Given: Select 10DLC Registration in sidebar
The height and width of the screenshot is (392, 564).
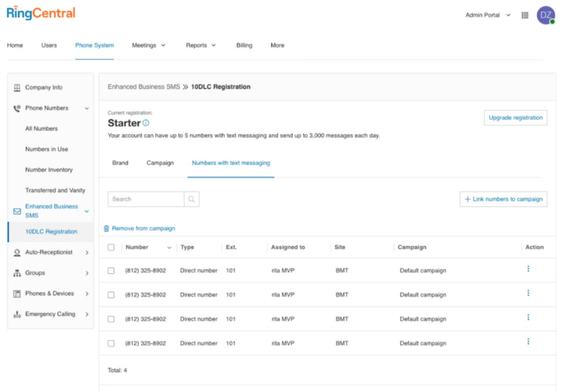Looking at the screenshot, I should point(51,232).
